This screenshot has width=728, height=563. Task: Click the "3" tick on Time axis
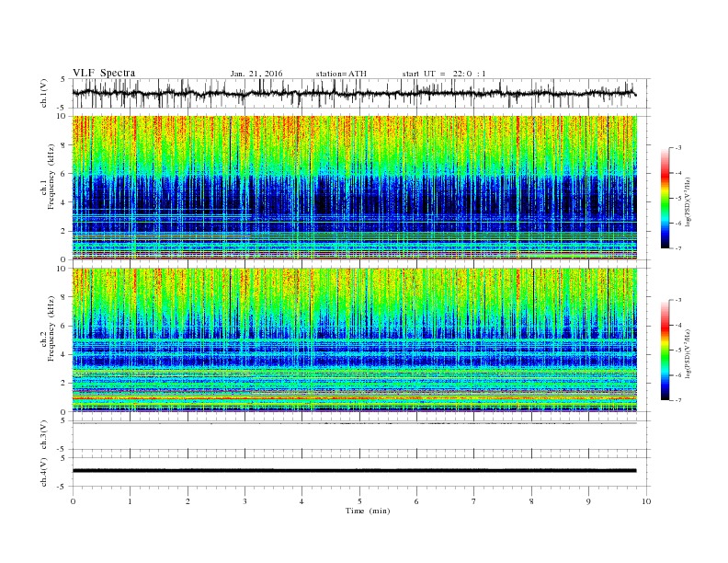(245, 501)
